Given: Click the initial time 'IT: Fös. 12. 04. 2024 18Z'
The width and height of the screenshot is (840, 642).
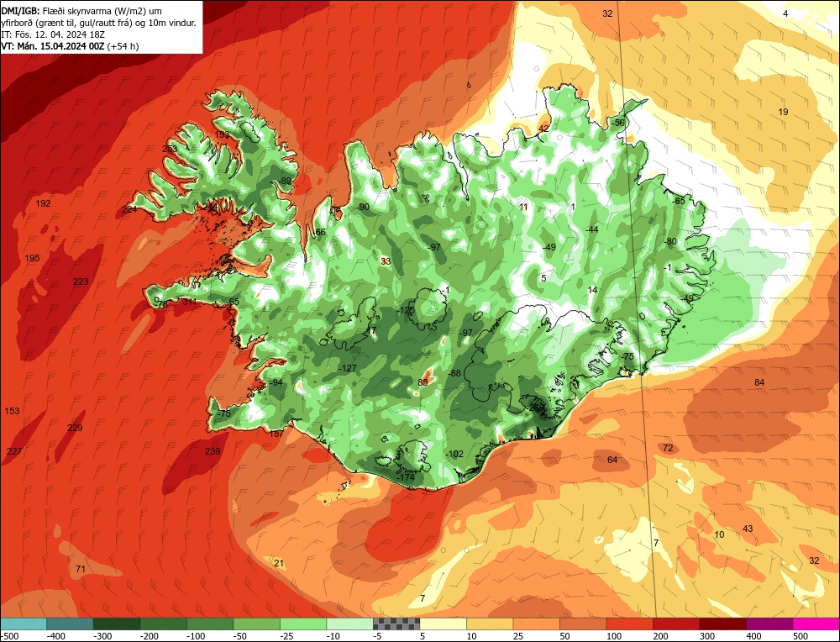Looking at the screenshot, I should [x=53, y=34].
